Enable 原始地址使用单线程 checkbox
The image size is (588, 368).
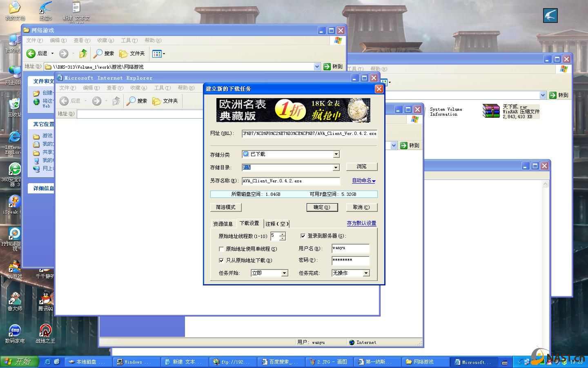click(221, 249)
